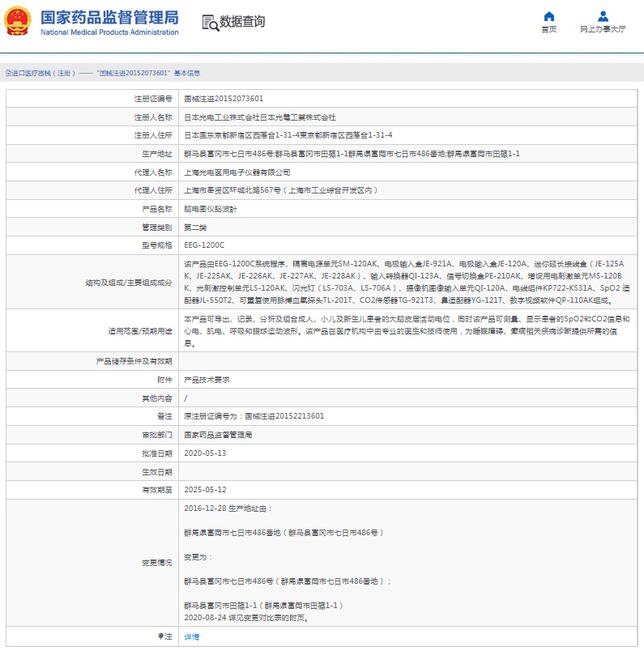
Task: Click expiry date 2025-05-12
Action: point(205,490)
